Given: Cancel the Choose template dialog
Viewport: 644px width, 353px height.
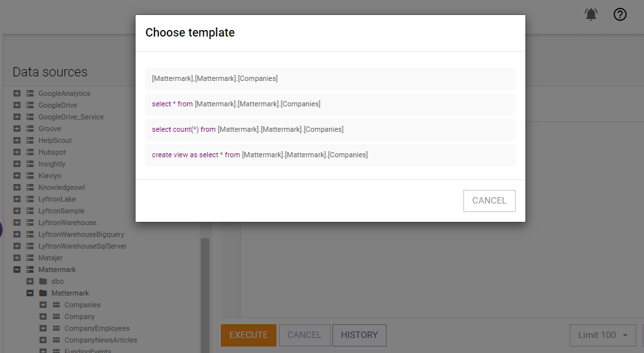Looking at the screenshot, I should pos(489,200).
